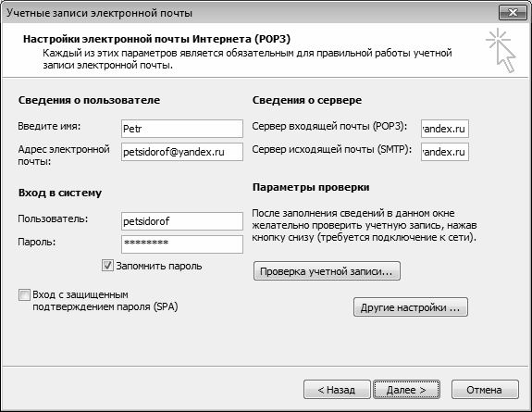Click the Запомнить пароль label text
The height and width of the screenshot is (412, 532).
coord(159,266)
